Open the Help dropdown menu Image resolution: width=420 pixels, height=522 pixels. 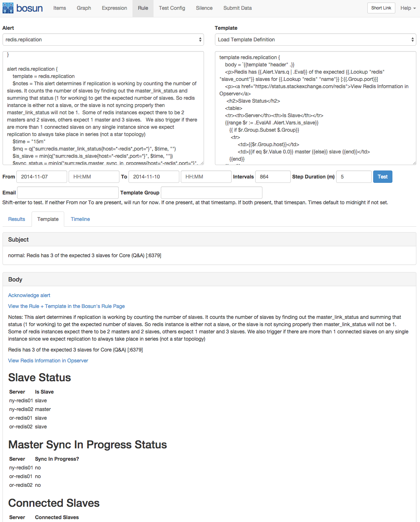[408, 8]
